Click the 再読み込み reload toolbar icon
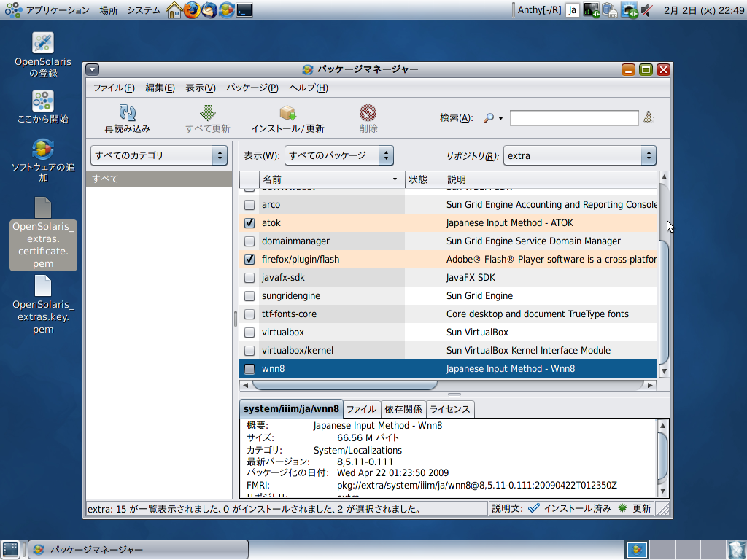This screenshot has width=747, height=560. 127,113
